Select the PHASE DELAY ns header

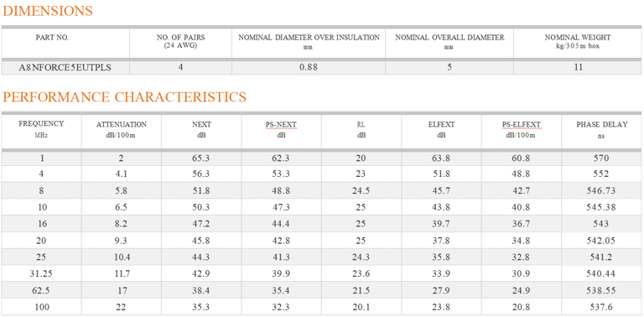click(x=601, y=129)
